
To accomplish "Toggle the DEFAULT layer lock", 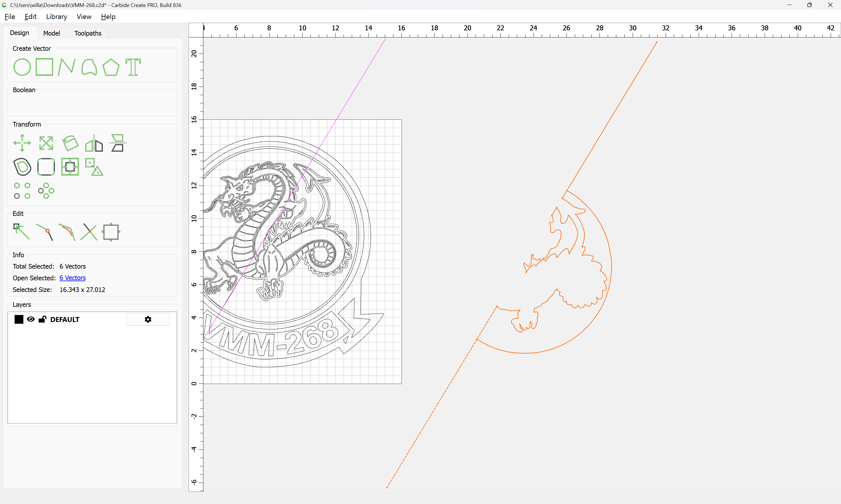I will 43,319.
